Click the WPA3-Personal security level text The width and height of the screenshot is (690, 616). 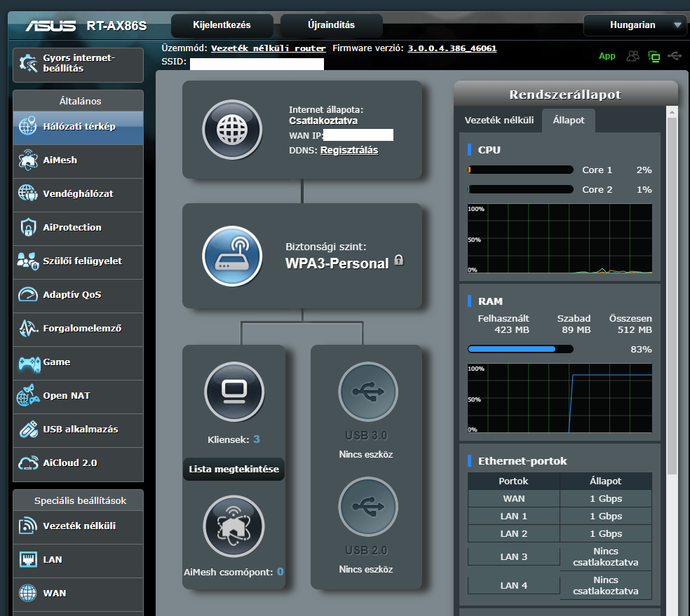(337, 263)
